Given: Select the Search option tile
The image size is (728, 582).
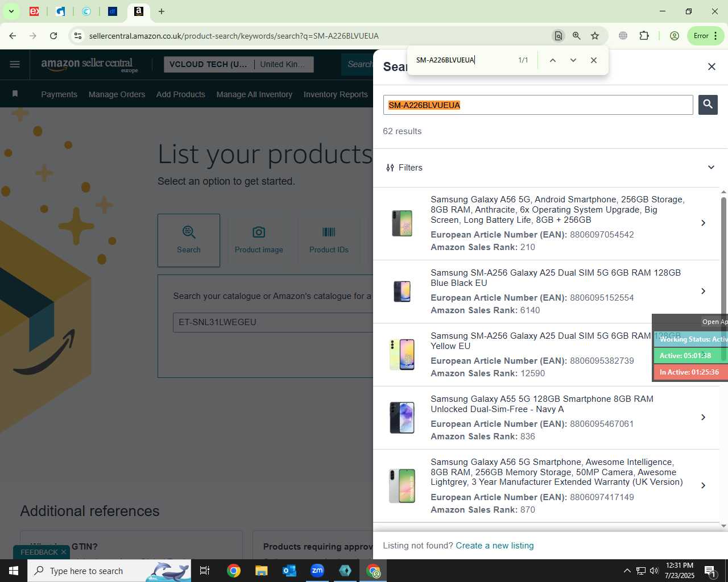Looking at the screenshot, I should tap(189, 240).
